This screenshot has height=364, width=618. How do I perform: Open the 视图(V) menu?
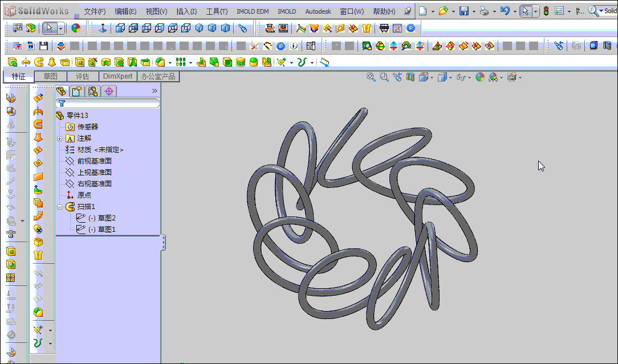[x=156, y=11]
